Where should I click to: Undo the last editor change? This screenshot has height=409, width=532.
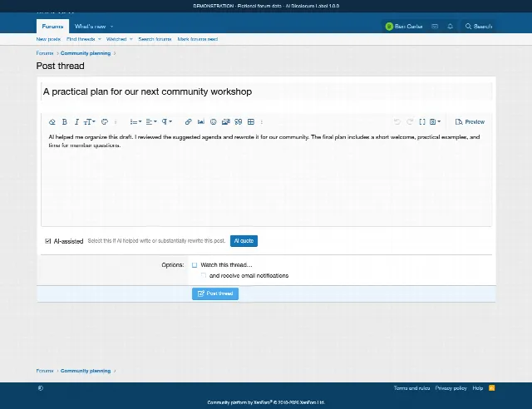tap(397, 122)
